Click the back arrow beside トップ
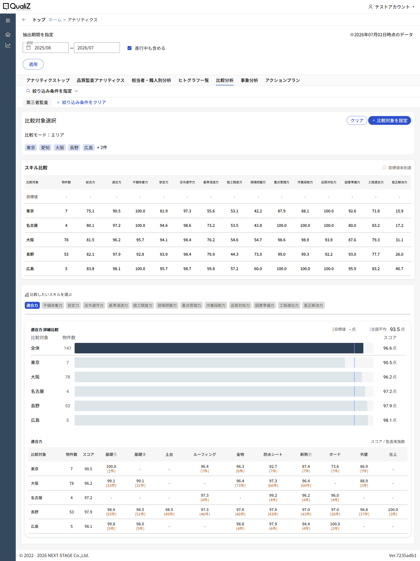The height and width of the screenshot is (561, 420). coord(24,20)
